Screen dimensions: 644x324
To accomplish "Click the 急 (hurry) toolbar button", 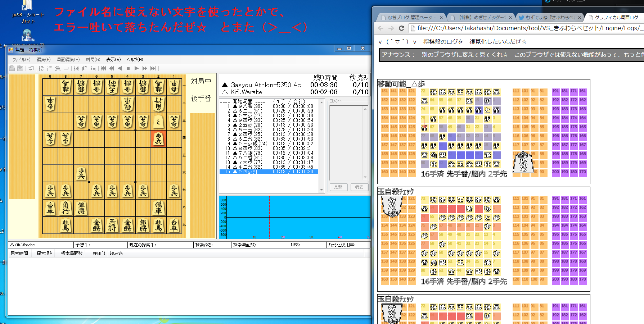I will pyautogui.click(x=58, y=68).
